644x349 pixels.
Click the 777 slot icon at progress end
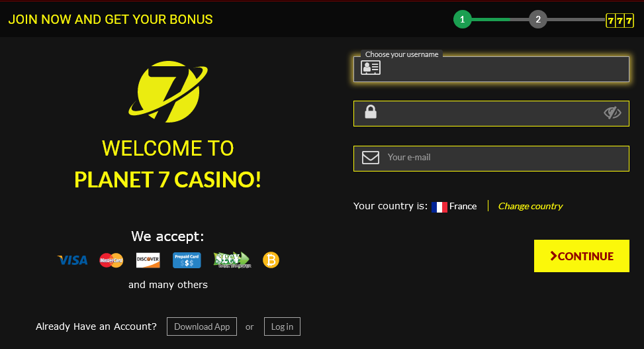620,20
